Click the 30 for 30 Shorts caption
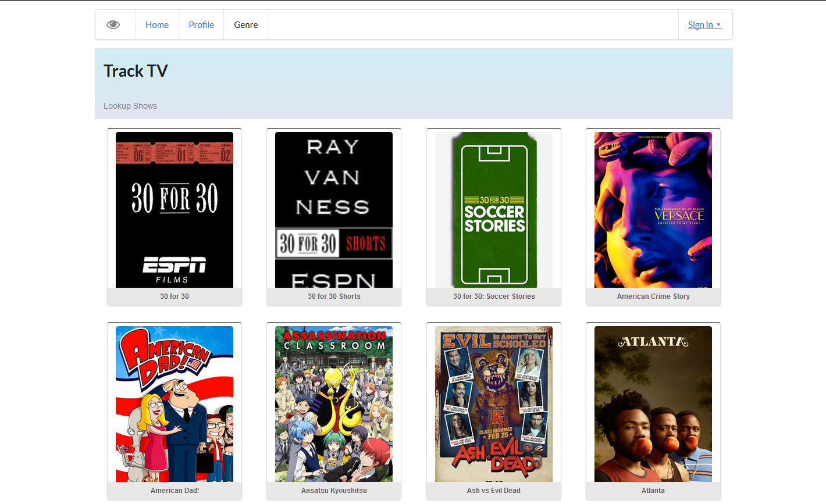826x504 pixels. [x=334, y=296]
